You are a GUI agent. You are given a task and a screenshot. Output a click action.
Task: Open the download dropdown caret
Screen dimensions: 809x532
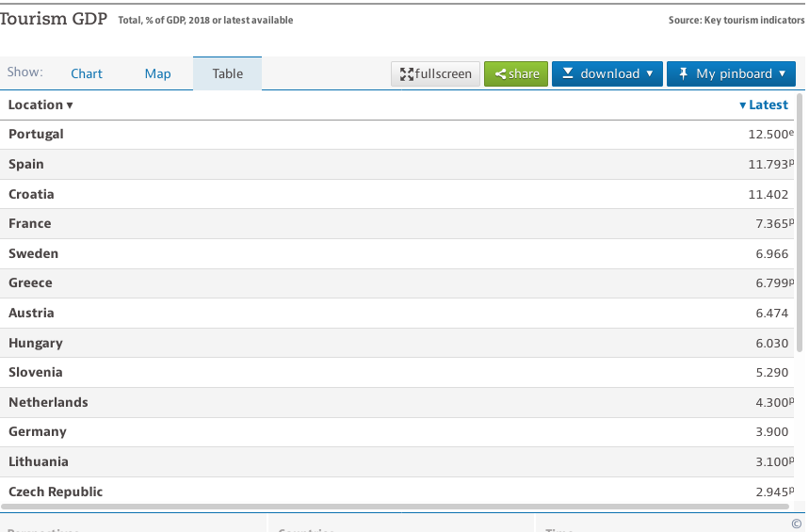[649, 74]
